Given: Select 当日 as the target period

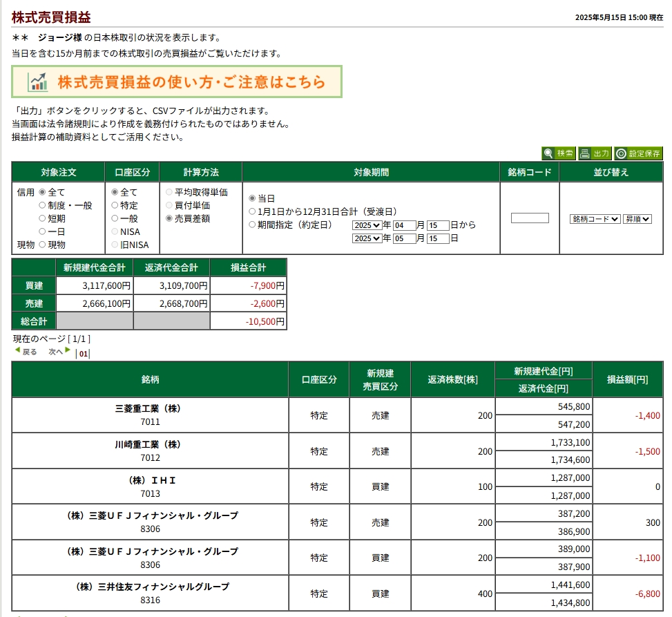Looking at the screenshot, I should tap(252, 198).
